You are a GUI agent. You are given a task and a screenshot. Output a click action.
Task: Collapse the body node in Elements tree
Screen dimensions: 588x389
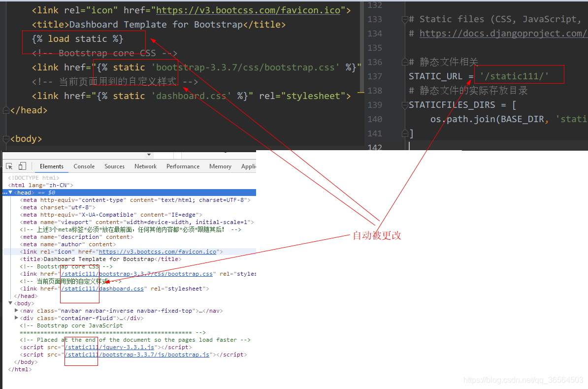[10, 303]
